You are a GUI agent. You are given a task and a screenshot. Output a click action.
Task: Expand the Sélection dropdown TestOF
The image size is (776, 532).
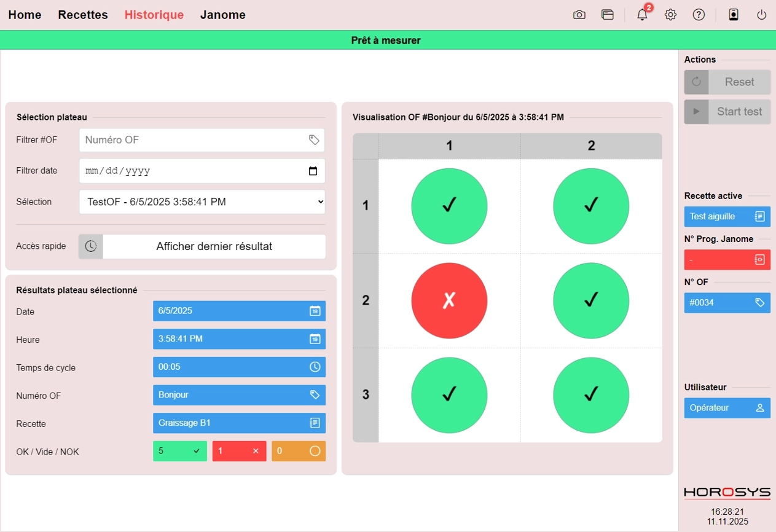tap(202, 201)
